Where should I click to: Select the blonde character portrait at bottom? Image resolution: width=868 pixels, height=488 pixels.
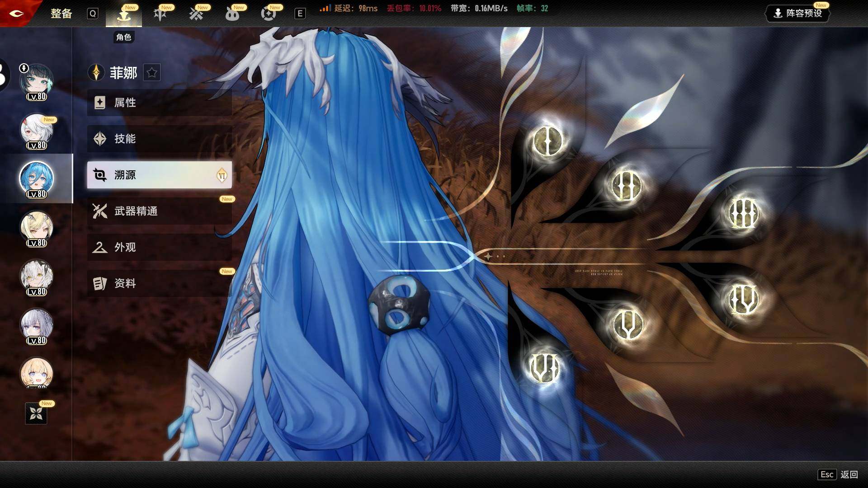[x=37, y=373]
